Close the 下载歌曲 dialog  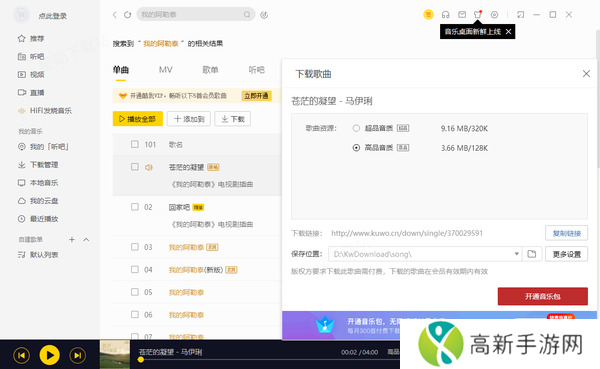[586, 73]
